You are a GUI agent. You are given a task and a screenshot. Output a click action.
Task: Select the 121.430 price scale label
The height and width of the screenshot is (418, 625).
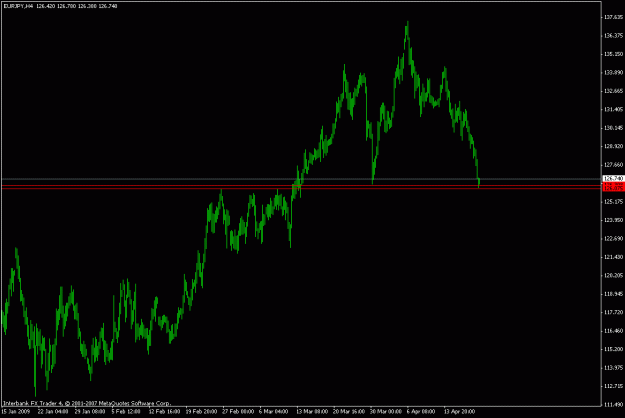(613, 257)
